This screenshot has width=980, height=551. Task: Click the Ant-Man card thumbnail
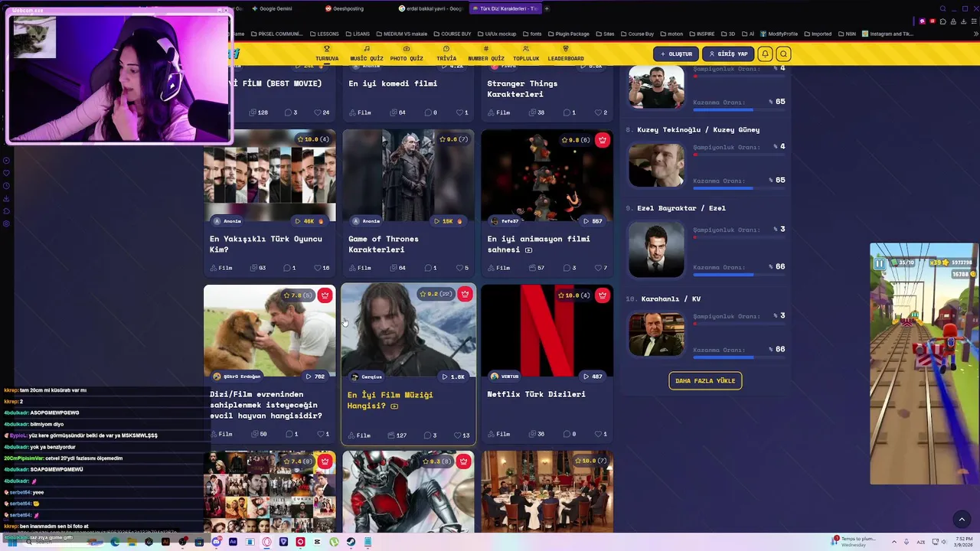pyautogui.click(x=408, y=491)
